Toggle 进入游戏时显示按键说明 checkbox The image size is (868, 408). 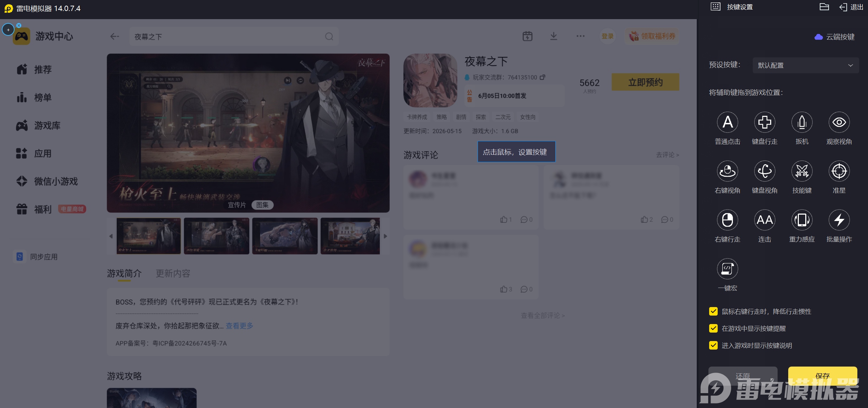click(x=713, y=345)
